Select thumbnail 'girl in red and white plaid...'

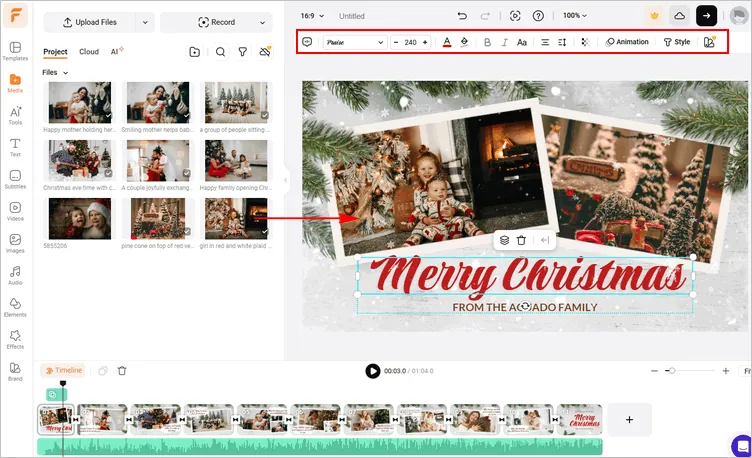(x=236, y=219)
